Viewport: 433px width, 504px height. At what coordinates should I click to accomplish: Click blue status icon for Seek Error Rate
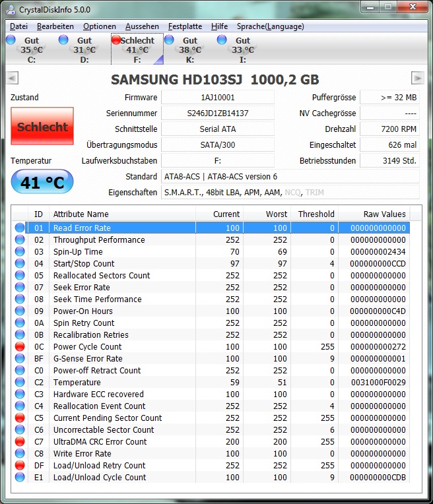[x=20, y=287]
